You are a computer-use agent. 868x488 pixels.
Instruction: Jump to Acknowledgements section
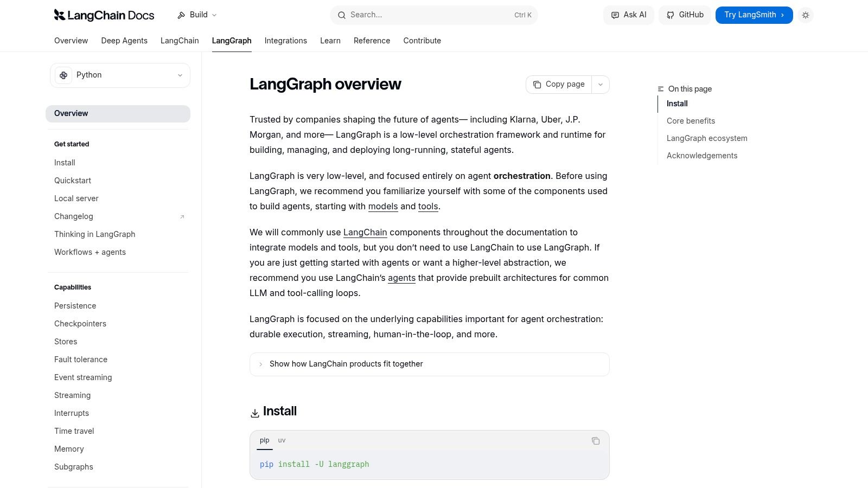(x=702, y=156)
